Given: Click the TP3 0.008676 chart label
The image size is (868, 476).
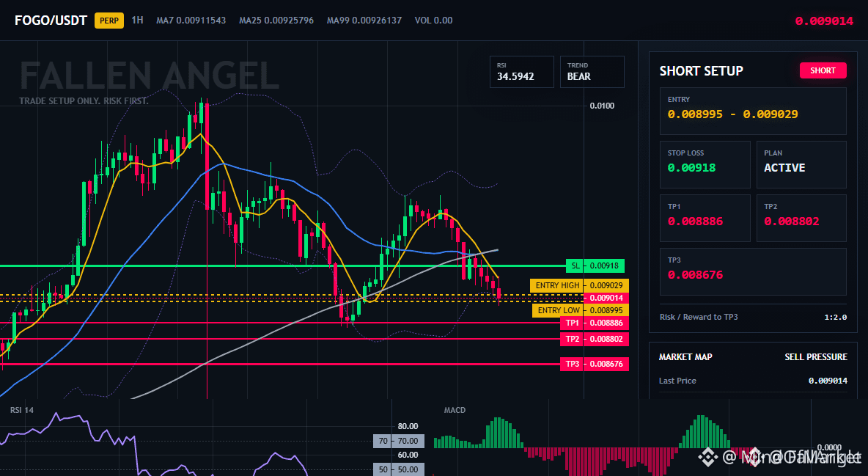Looking at the screenshot, I should (595, 364).
